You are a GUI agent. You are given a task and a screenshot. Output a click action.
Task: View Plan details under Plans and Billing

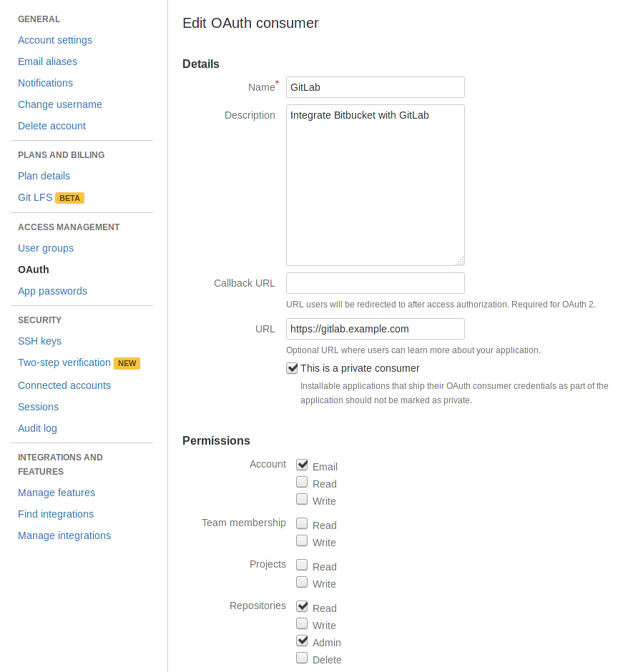(x=44, y=176)
